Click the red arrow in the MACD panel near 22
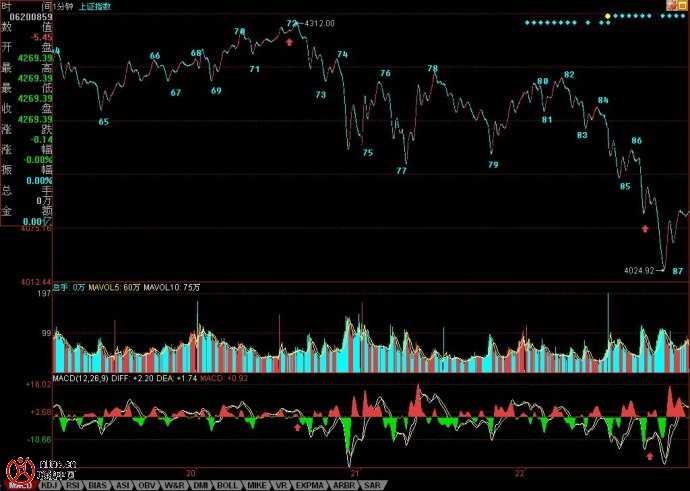This screenshot has height=491, width=690. point(650,456)
